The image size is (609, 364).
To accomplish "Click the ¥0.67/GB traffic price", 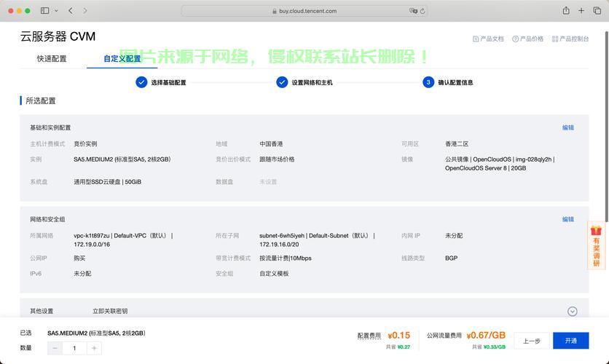I will 487,336.
